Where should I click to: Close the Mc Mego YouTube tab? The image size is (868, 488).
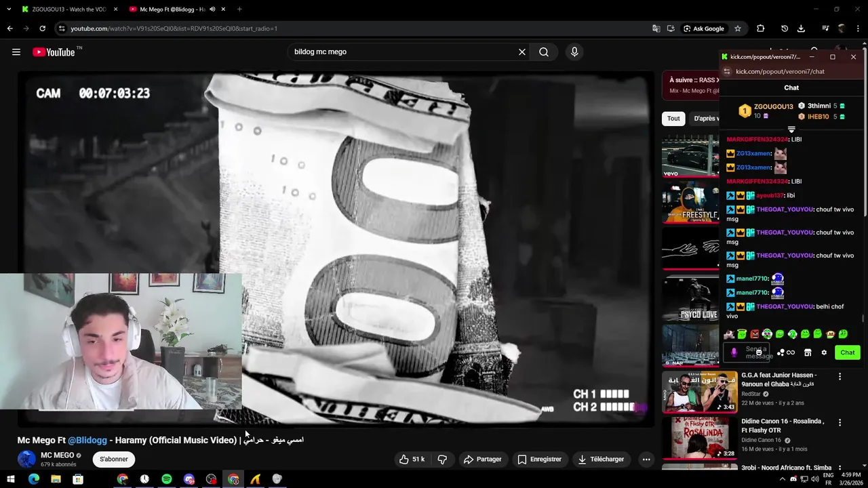tap(224, 9)
